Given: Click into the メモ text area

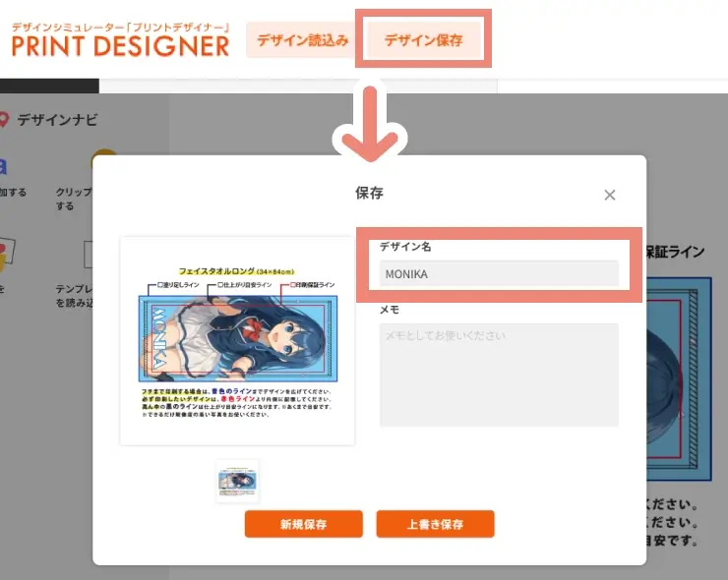Looking at the screenshot, I should pos(499,375).
